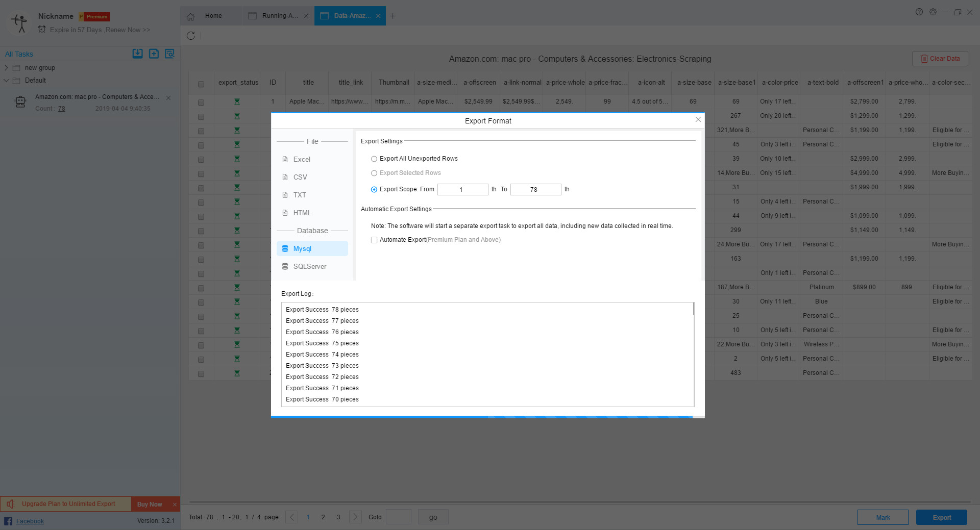This screenshot has width=980, height=530.
Task: Check the checkbox for row ID 1
Action: [x=201, y=103]
